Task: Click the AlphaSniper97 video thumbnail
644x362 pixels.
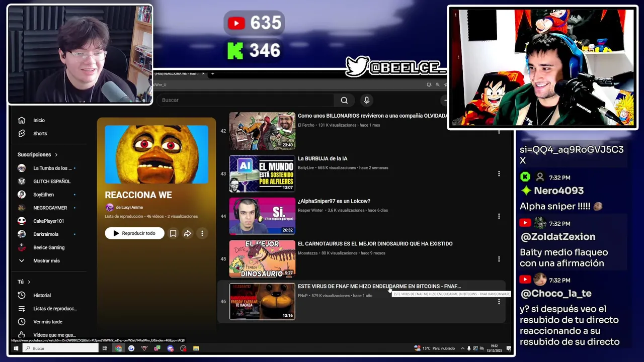Action: pos(262,216)
